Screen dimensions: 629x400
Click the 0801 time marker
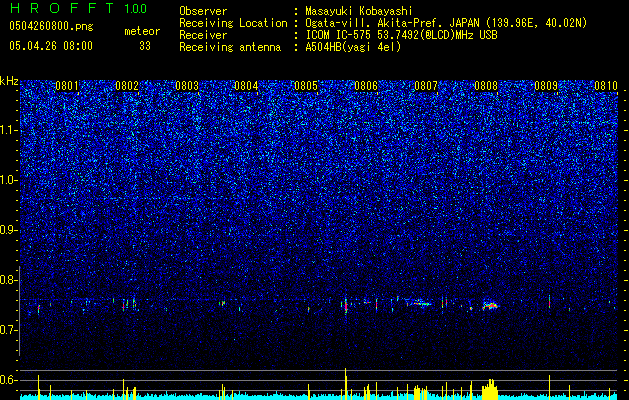[67, 85]
